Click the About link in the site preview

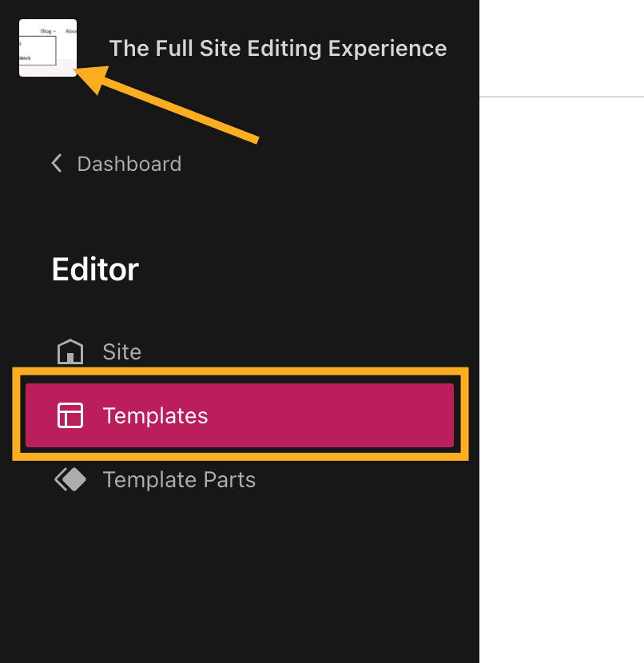coord(71,31)
